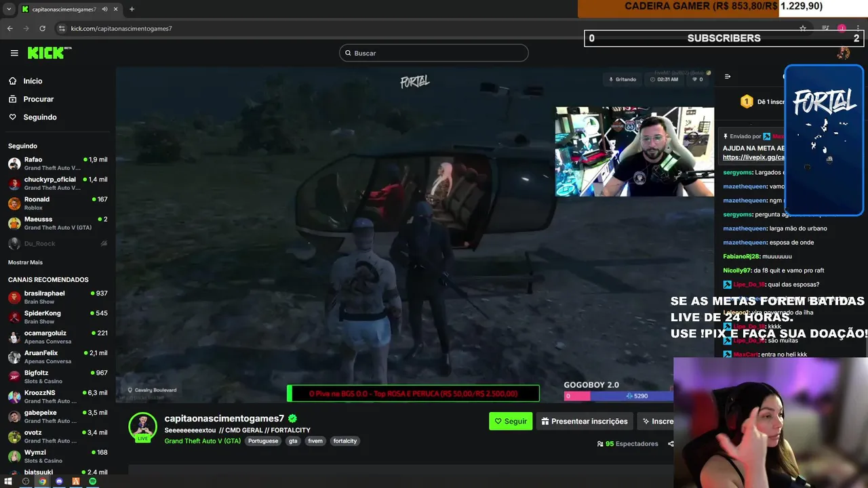The width and height of the screenshot is (868, 488).
Task: Open recommended channel Wymzi
Action: pyautogui.click(x=58, y=456)
